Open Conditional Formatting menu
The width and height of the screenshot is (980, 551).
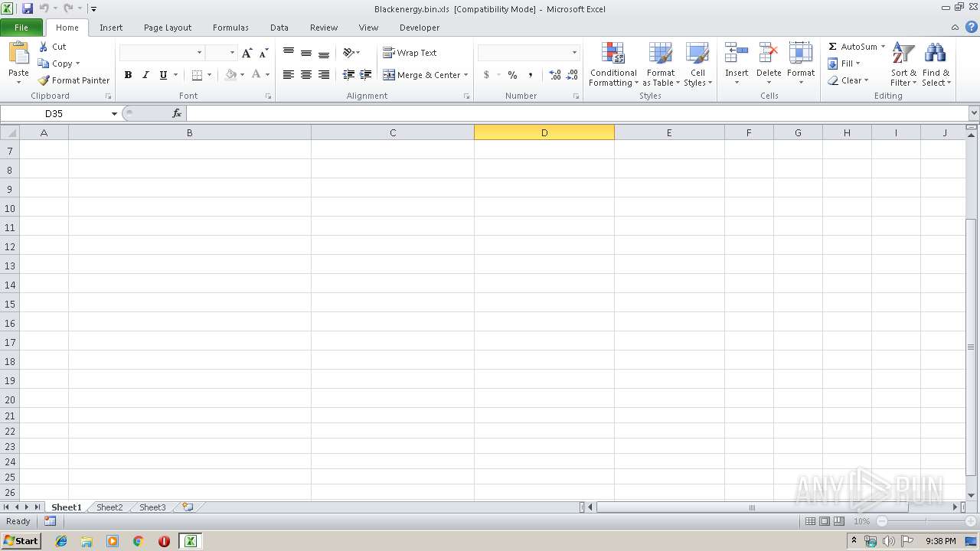click(x=613, y=64)
